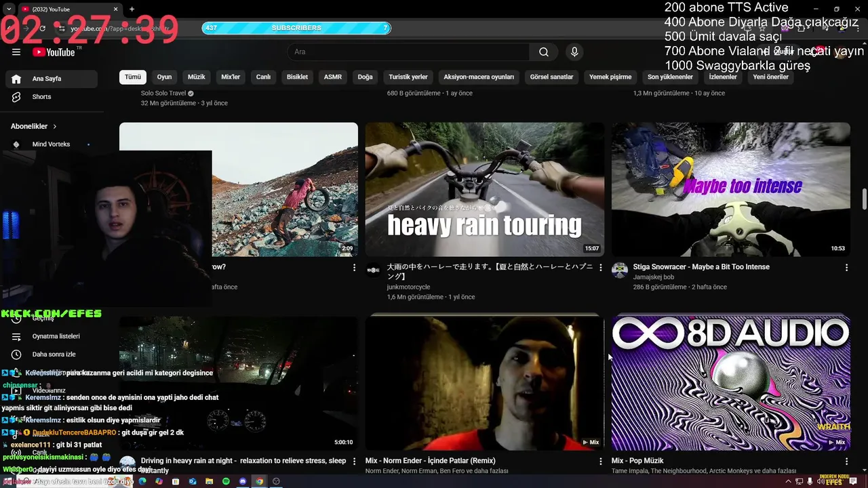View site information icon in address bar
Viewport: 868px width, 488px height.
click(62, 28)
